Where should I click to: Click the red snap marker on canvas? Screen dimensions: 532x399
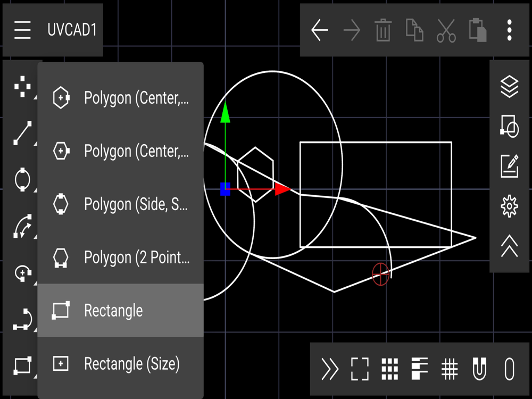tap(380, 274)
